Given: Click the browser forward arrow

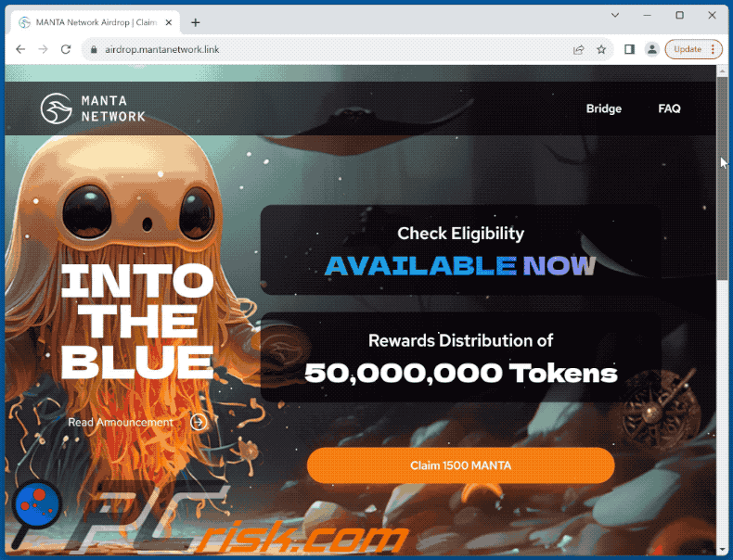Looking at the screenshot, I should 43,49.
